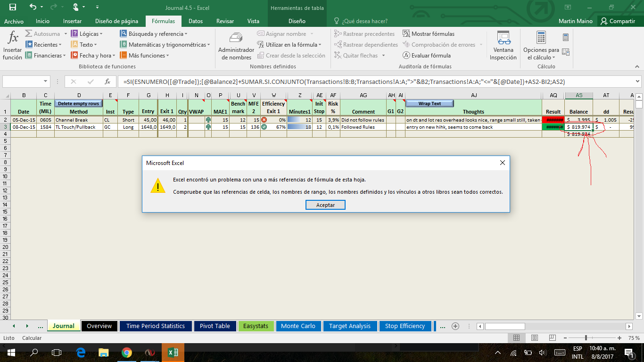Expand Utilizar en la fórmula dropdown

[x=289, y=45]
